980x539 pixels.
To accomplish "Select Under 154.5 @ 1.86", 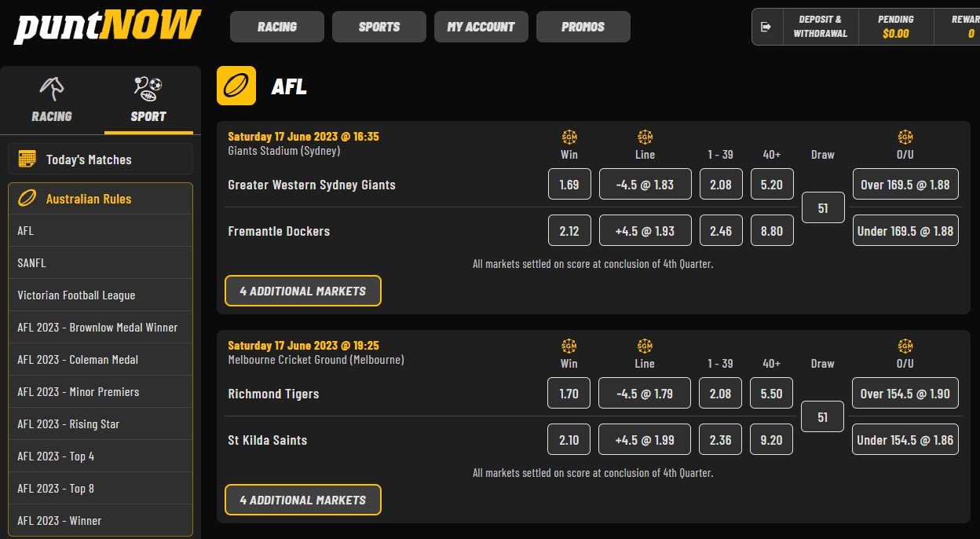I will 905,440.
